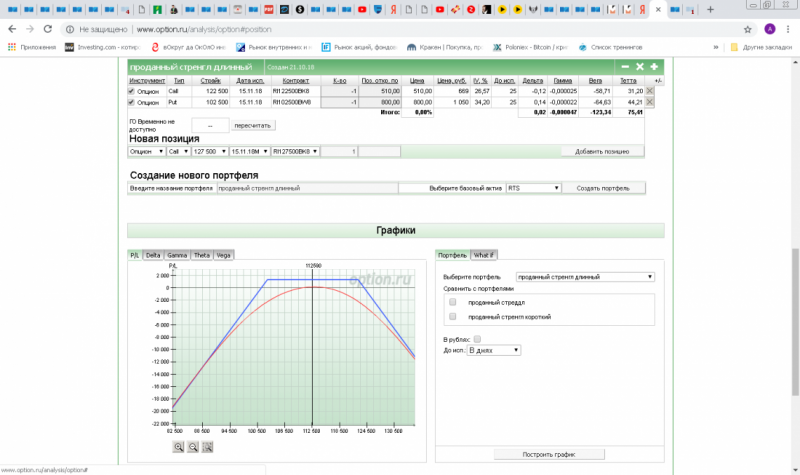Open the RTS base asset dropdown
800x475 pixels.
[533, 187]
